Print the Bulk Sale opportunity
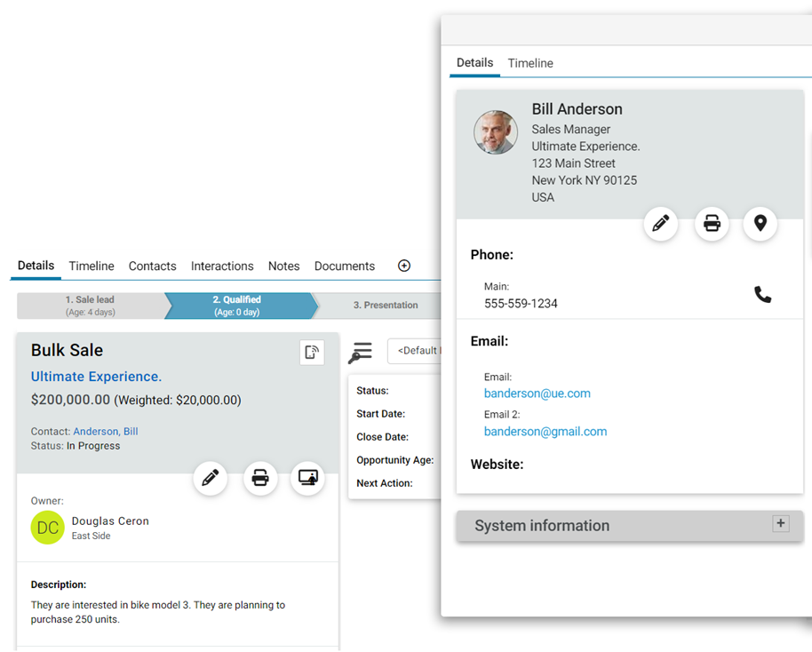 (260, 479)
